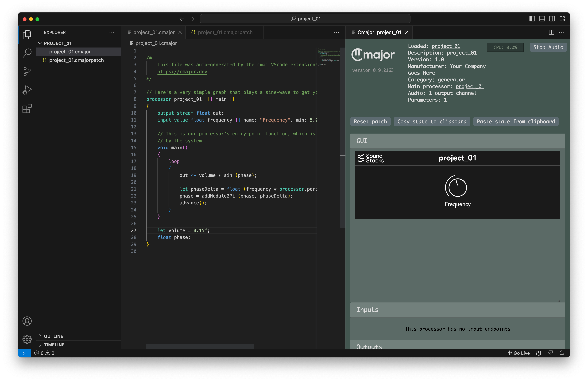
Task: Split the Cmajor panel editor right
Action: [x=551, y=32]
